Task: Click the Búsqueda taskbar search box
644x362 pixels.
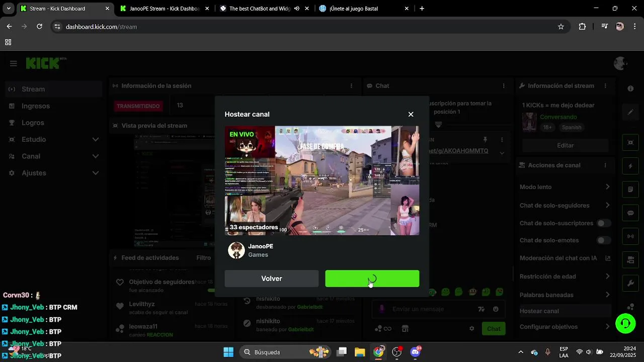Action: pyautogui.click(x=284, y=352)
